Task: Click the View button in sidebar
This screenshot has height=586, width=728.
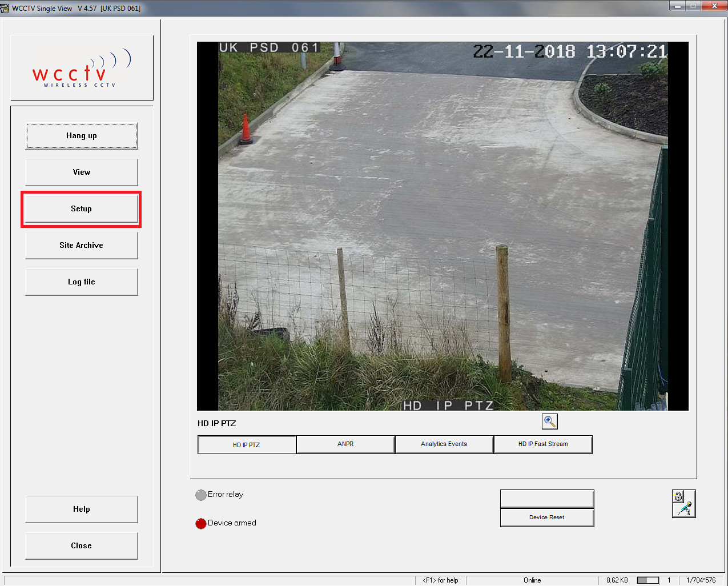Action: coord(82,172)
